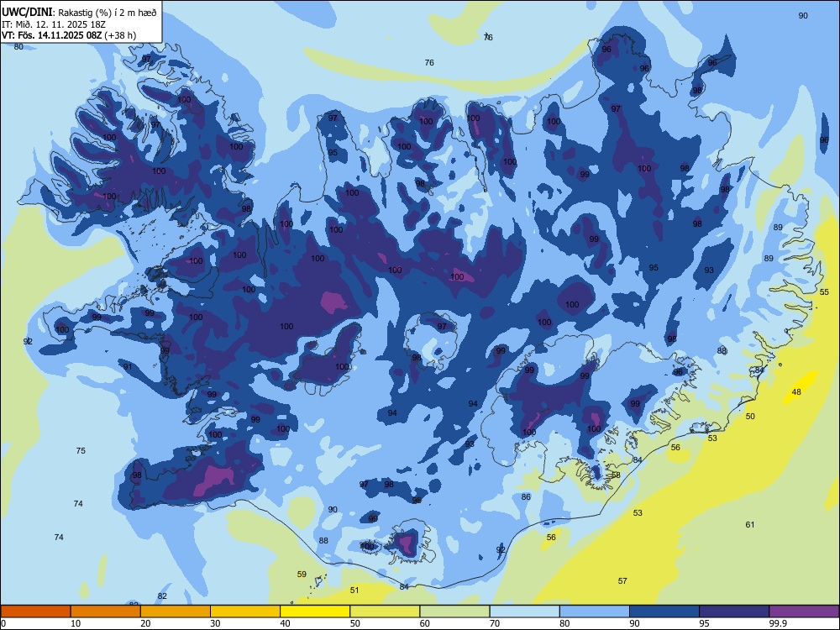Click the medium blue 80–90 legend swatch

pos(595,612)
